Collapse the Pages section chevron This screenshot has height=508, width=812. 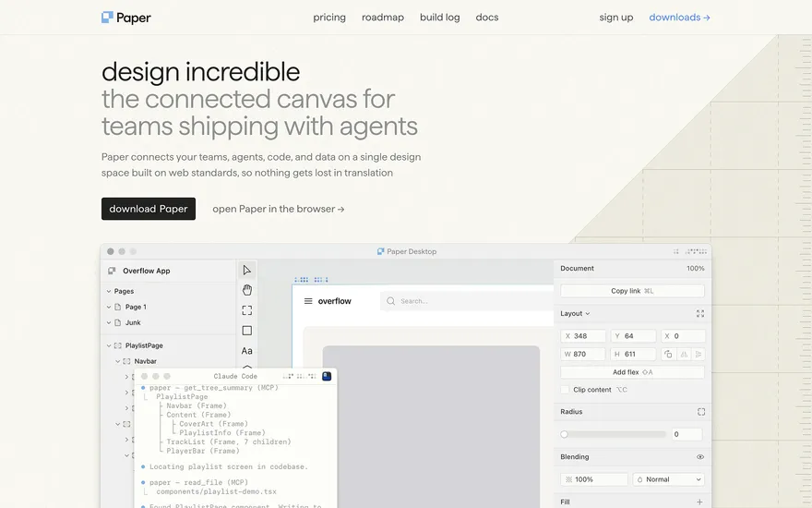tap(109, 291)
